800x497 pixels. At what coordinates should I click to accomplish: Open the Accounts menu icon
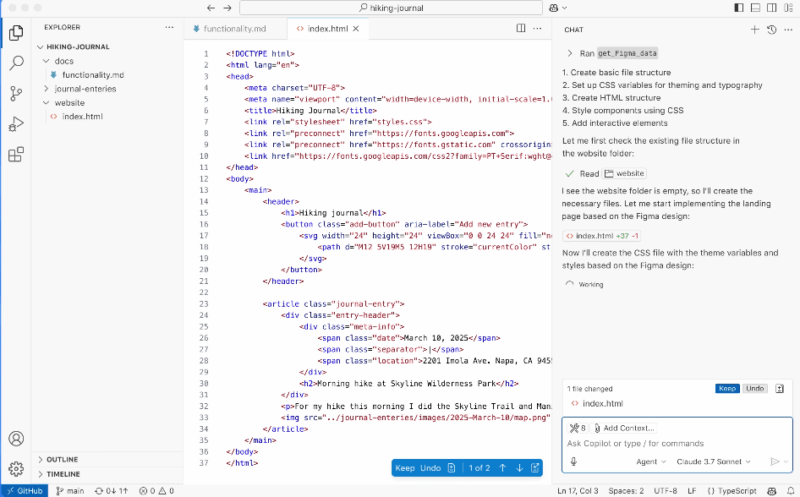click(16, 439)
